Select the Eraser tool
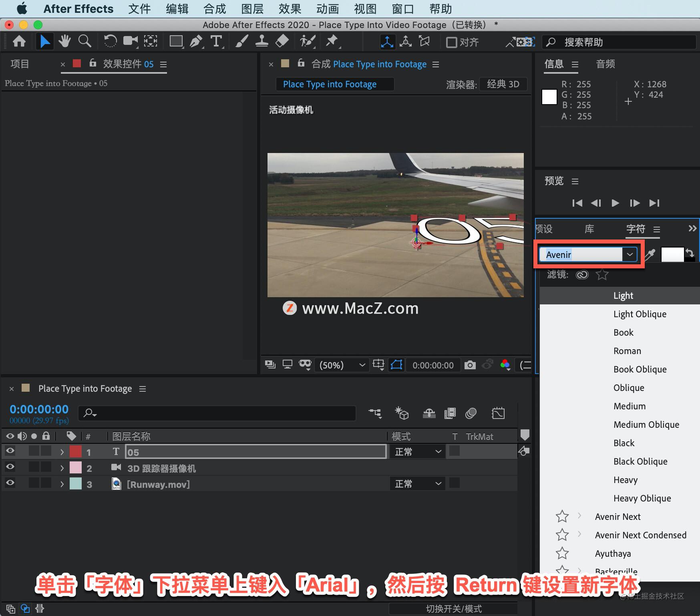Screen dimensions: 700x616 click(x=282, y=42)
